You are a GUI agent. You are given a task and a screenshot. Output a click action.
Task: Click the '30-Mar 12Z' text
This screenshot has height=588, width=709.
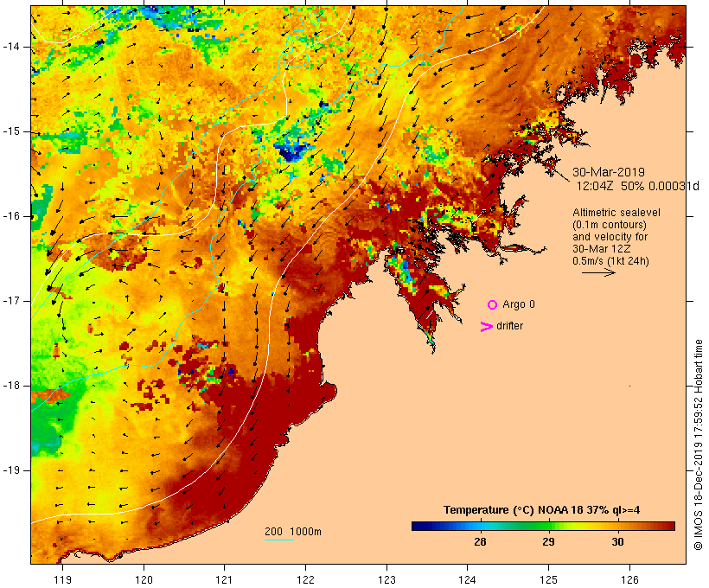point(602,249)
